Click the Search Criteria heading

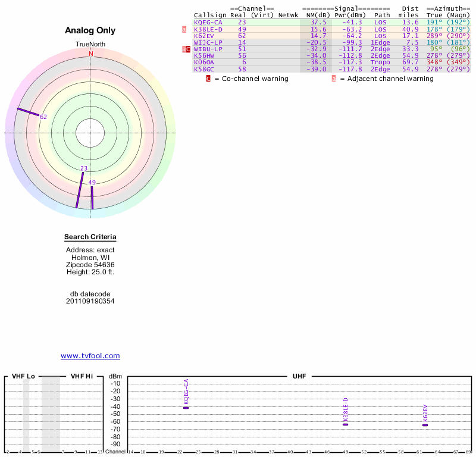pyautogui.click(x=90, y=237)
